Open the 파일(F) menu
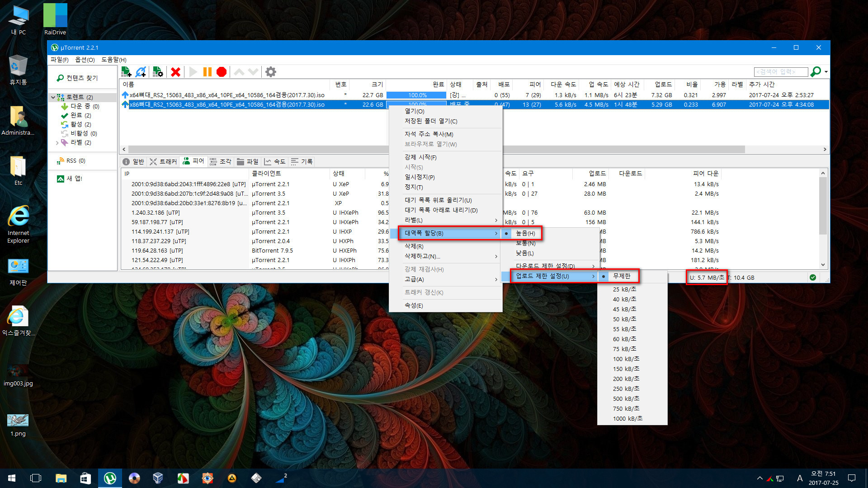This screenshot has width=868, height=488. click(59, 60)
